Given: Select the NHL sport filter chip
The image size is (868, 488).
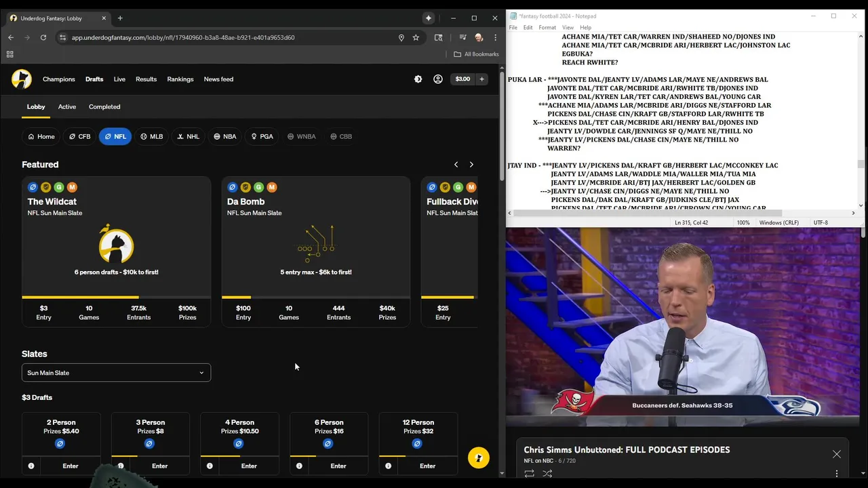Looking at the screenshot, I should point(188,136).
